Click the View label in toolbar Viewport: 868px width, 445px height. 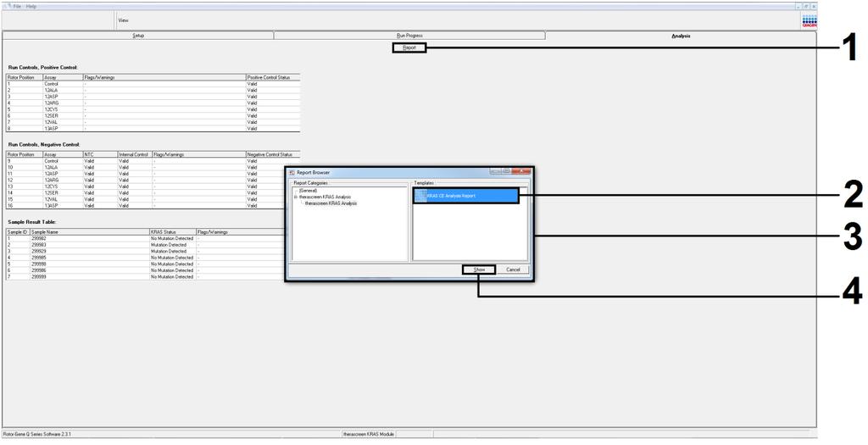tap(123, 20)
